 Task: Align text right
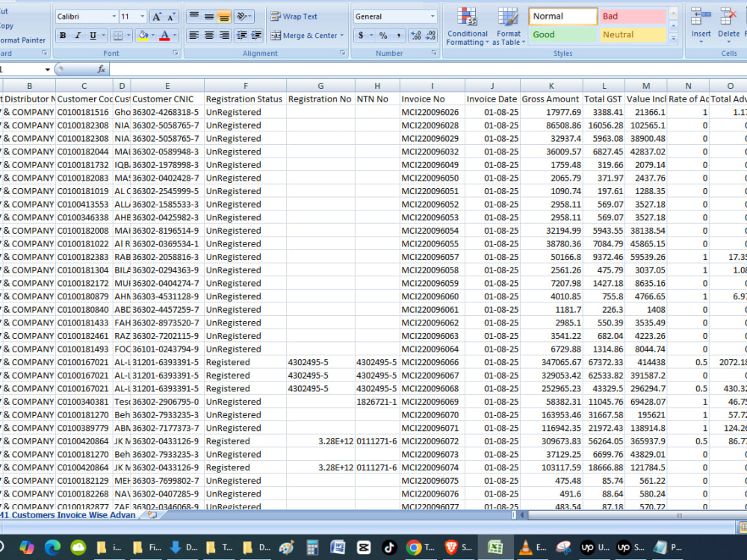coord(223,36)
